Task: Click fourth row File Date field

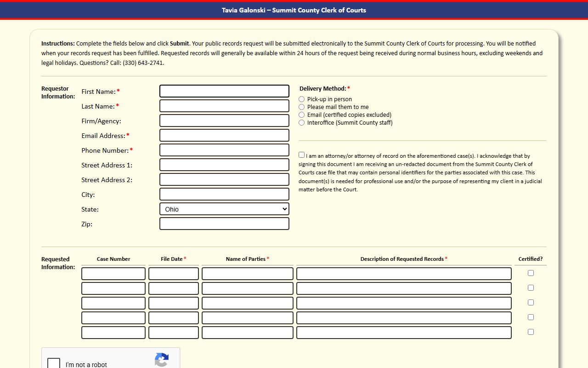Action: (x=174, y=318)
